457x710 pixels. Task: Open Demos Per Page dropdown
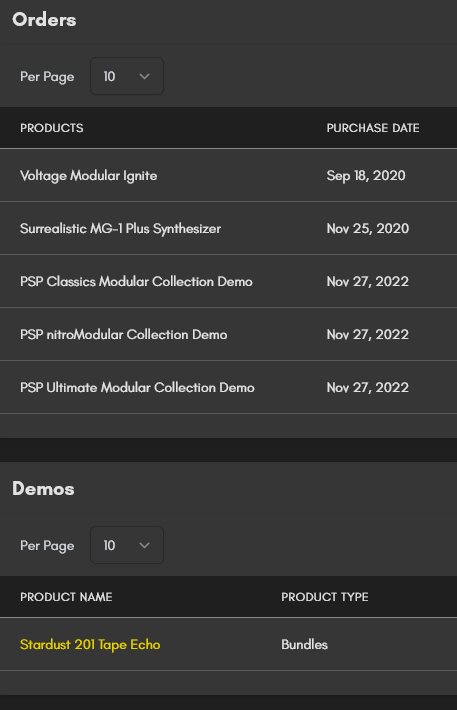coord(127,545)
